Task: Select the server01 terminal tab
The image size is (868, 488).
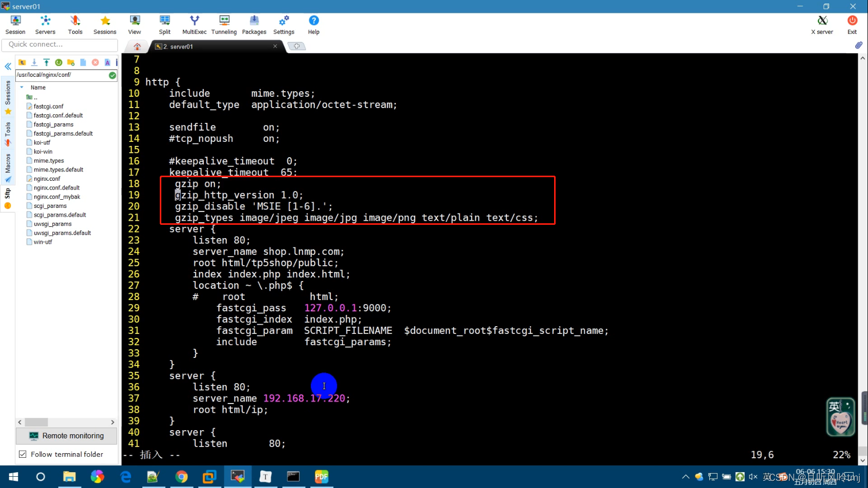Action: pyautogui.click(x=216, y=47)
